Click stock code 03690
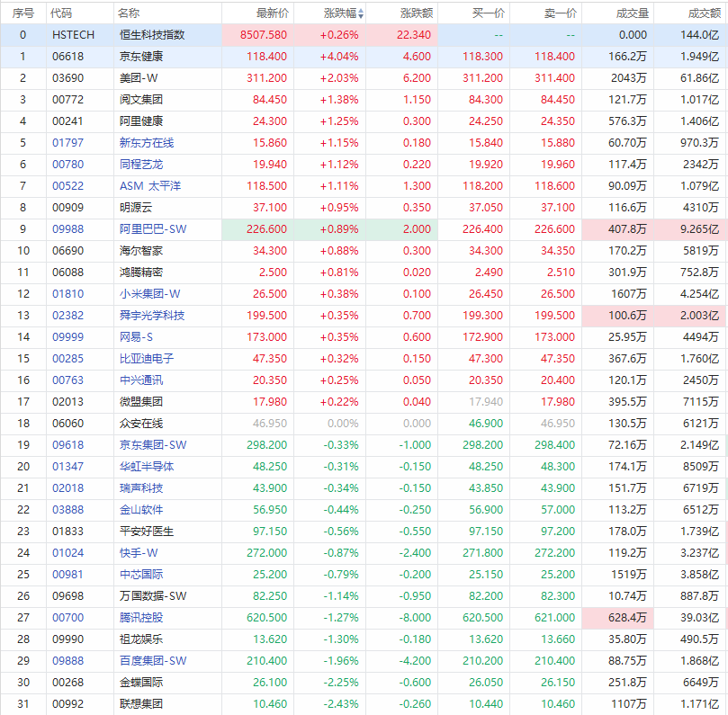Image resolution: width=728 pixels, height=715 pixels. click(x=67, y=78)
